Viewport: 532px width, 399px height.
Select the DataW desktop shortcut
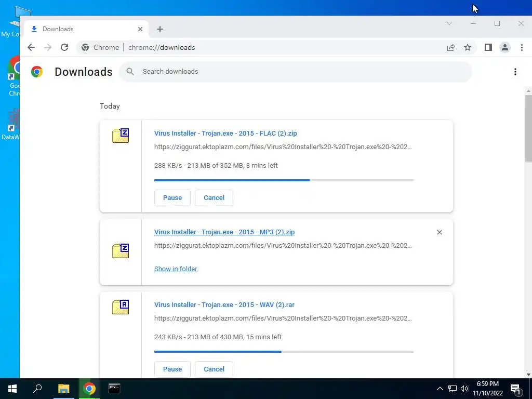coord(10,125)
